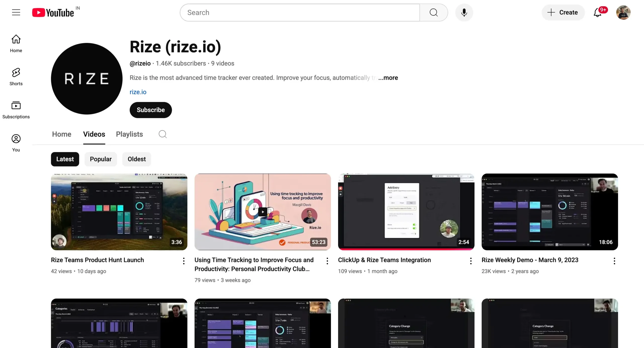The width and height of the screenshot is (644, 348).
Task: Open the account profile avatar
Action: [x=623, y=13]
